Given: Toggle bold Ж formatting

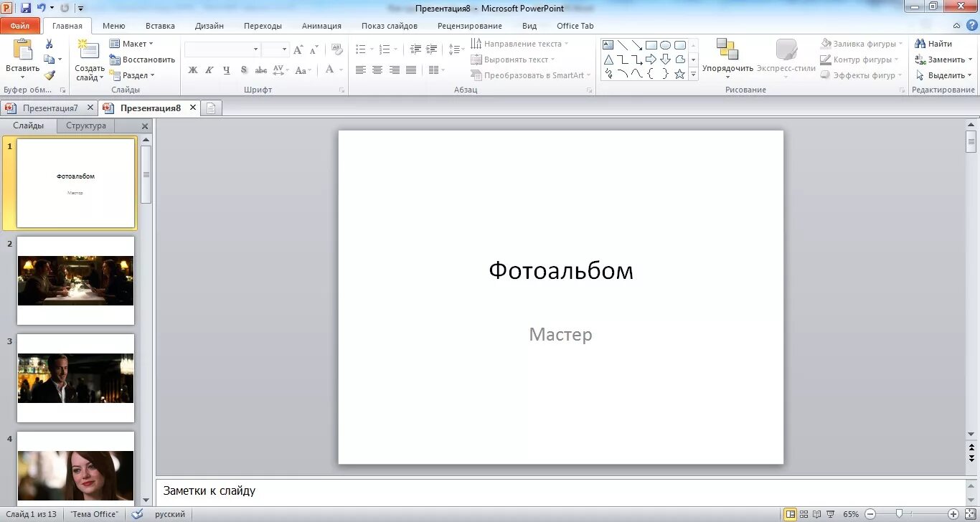Looking at the screenshot, I should click(x=193, y=70).
